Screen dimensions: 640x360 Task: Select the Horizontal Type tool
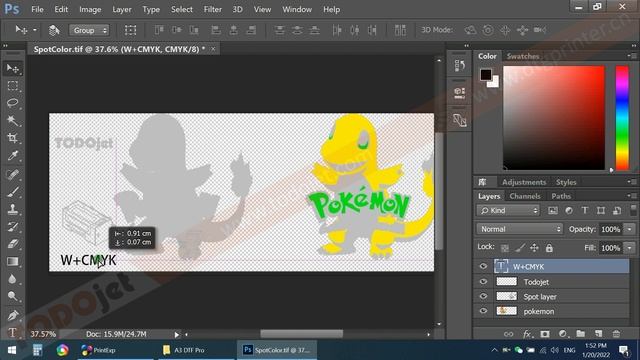pyautogui.click(x=13, y=332)
